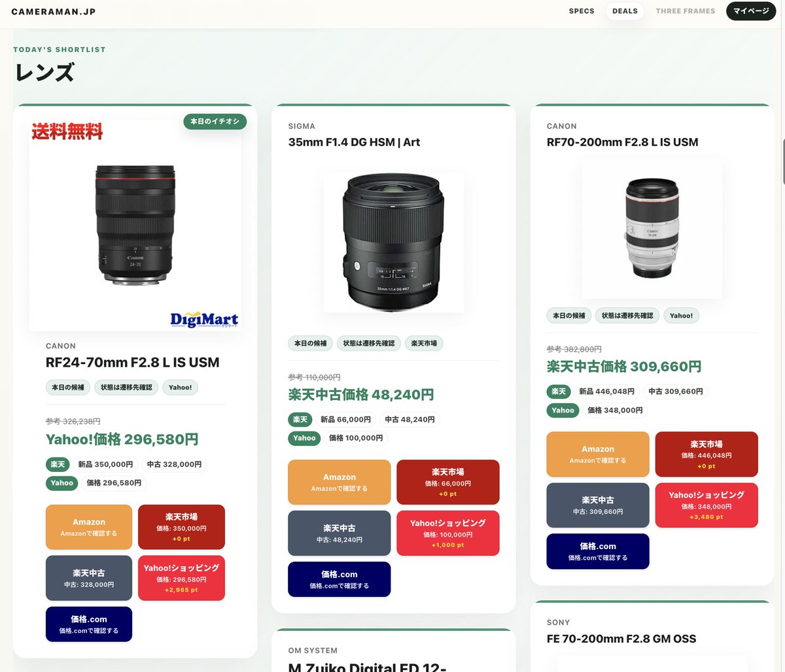Open マイページ account button
The height and width of the screenshot is (672, 785).
point(751,11)
